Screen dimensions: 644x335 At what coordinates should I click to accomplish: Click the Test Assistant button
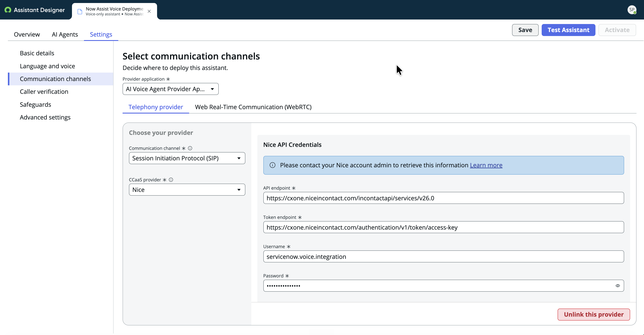pyautogui.click(x=568, y=30)
